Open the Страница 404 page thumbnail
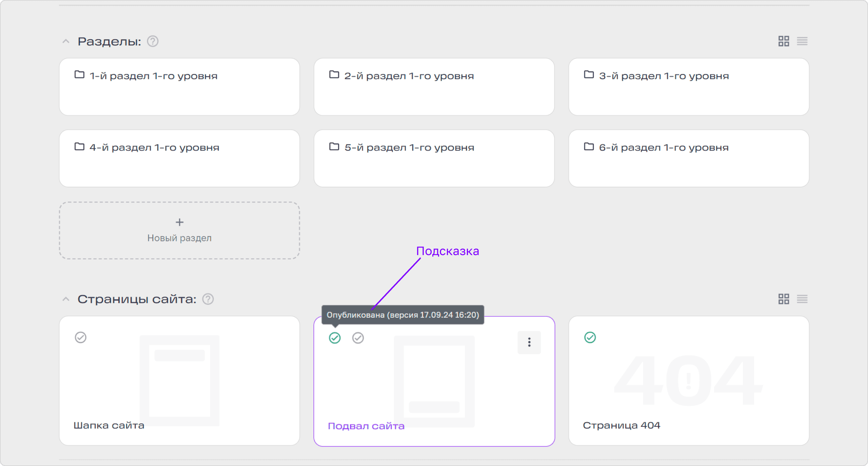868x466 pixels. point(689,380)
